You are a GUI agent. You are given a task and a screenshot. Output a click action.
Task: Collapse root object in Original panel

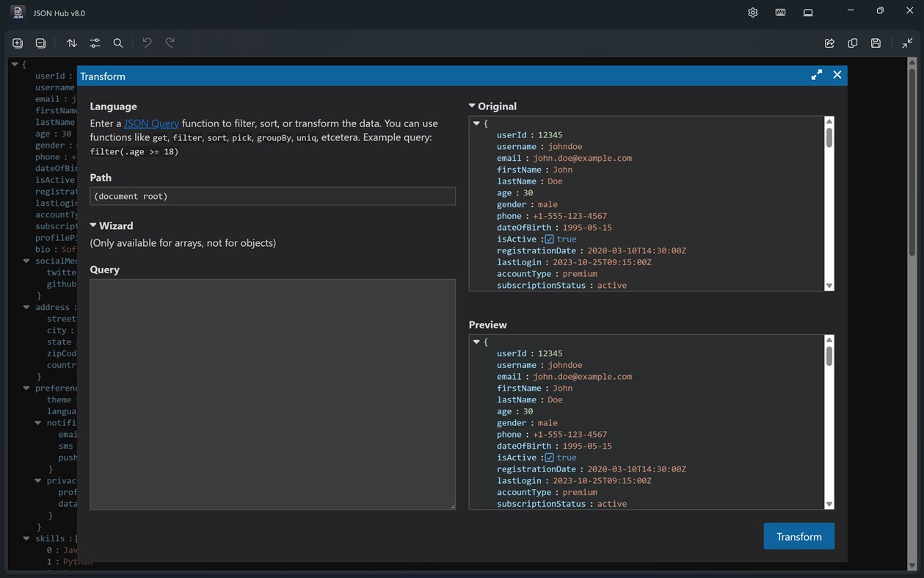476,123
